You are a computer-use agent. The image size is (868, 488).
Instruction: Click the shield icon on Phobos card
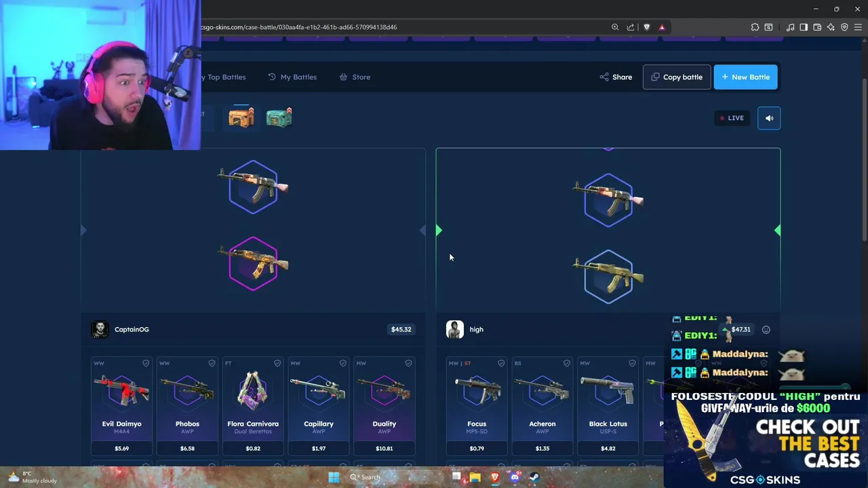click(212, 363)
